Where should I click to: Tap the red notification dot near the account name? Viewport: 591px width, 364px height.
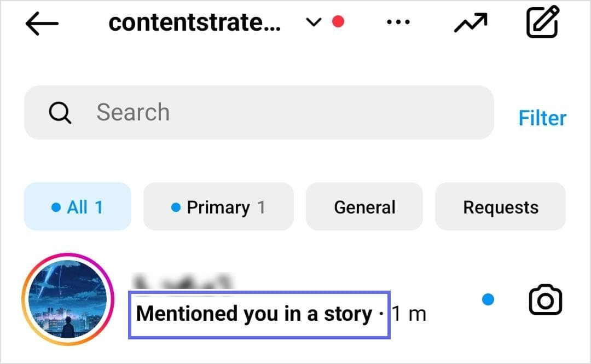[x=338, y=21]
